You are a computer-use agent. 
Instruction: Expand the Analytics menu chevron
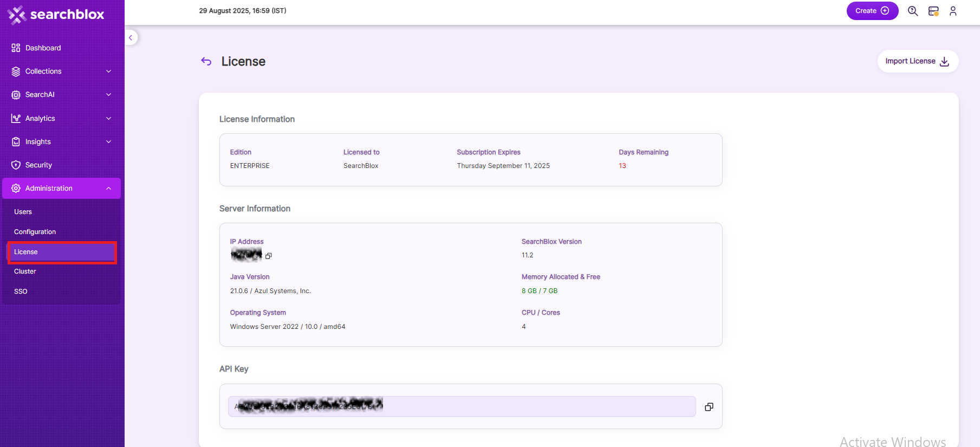[x=108, y=118]
